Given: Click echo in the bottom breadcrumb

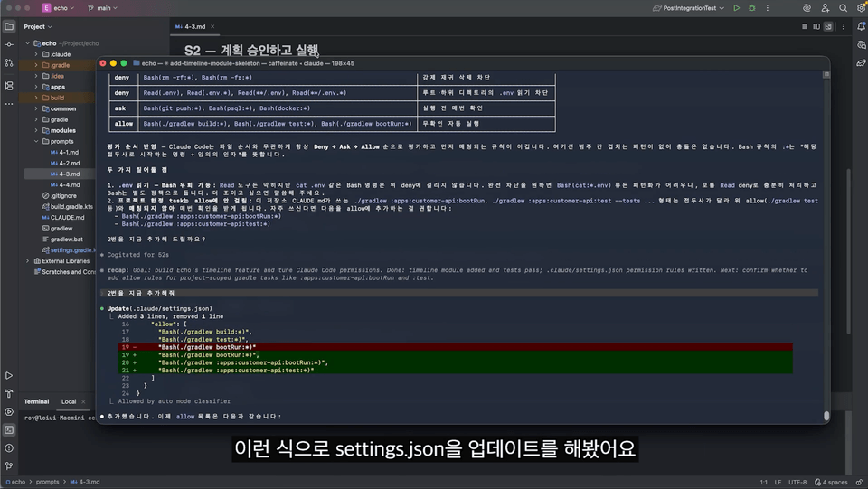Looking at the screenshot, I should (16, 482).
